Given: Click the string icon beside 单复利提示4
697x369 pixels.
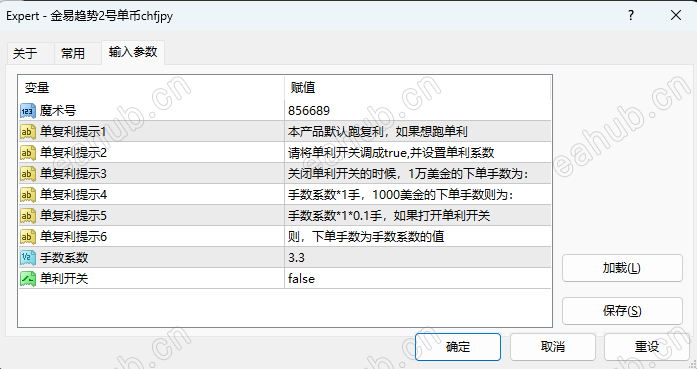Looking at the screenshot, I should click(x=28, y=195).
